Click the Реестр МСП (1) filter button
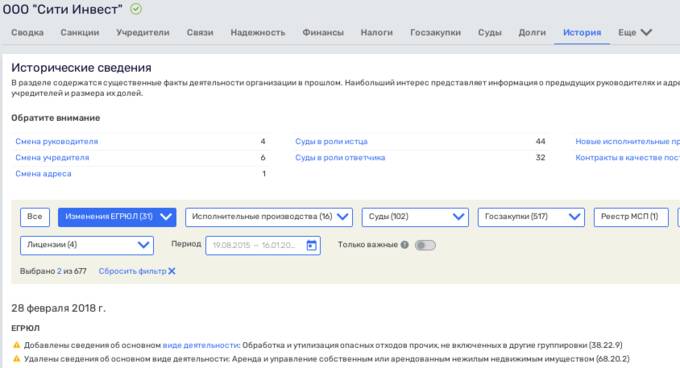 [x=631, y=217]
